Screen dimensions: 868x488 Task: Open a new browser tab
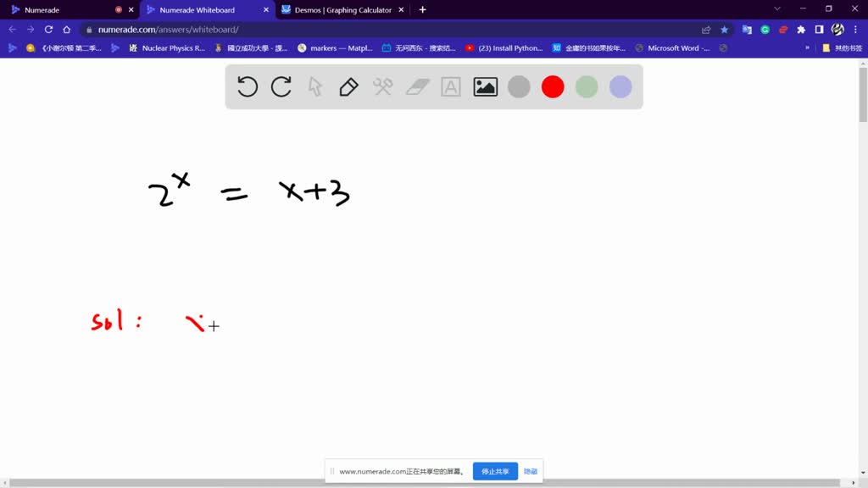pyautogui.click(x=422, y=10)
